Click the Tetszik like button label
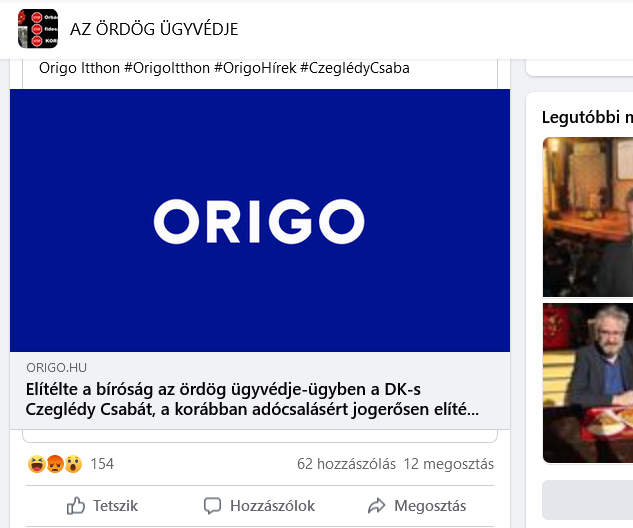 (x=115, y=506)
